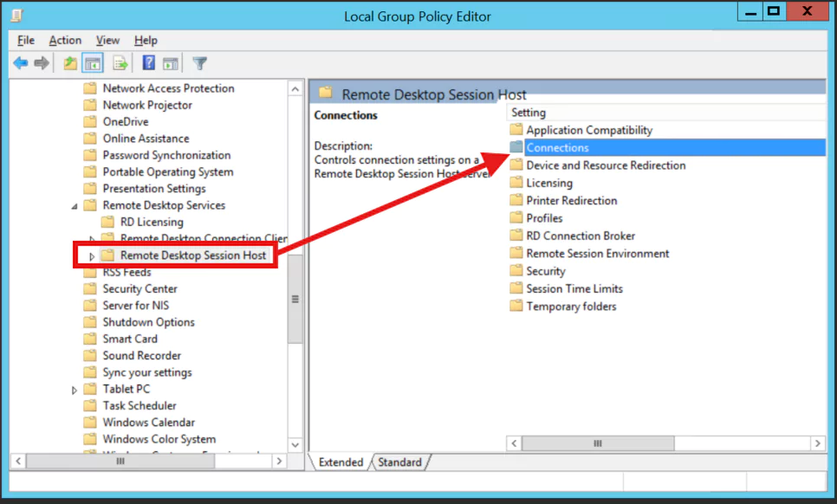This screenshot has height=504, width=837.
Task: Click the app icon in the title bar
Action: coord(17,16)
